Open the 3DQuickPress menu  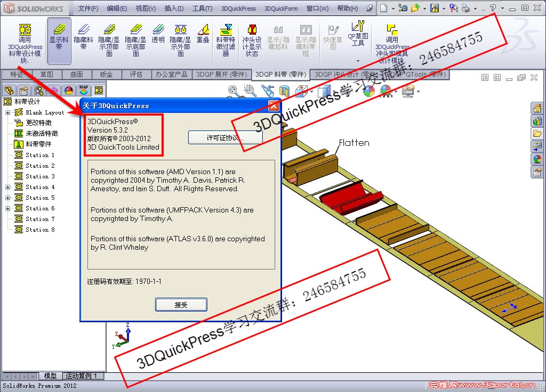pos(238,9)
